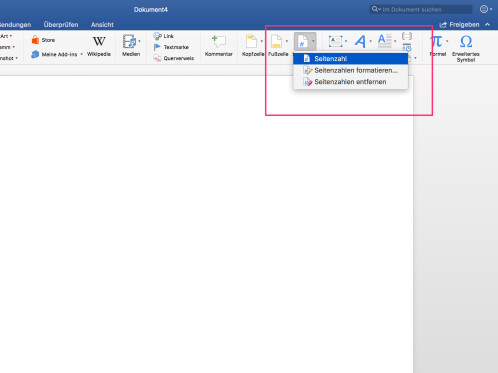This screenshot has width=498, height=373.
Task: Insert a Textmarke bookmark
Action: coord(171,47)
